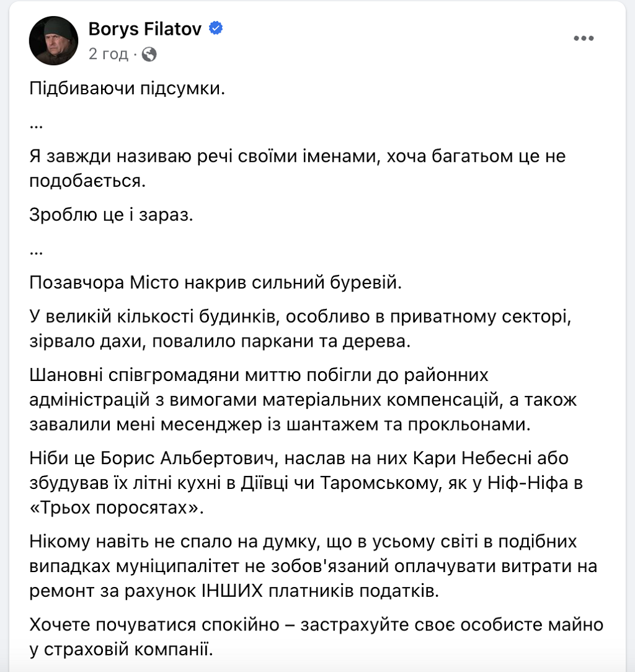
Task: Click the line "Зроблю це і зараз."
Action: (112, 215)
